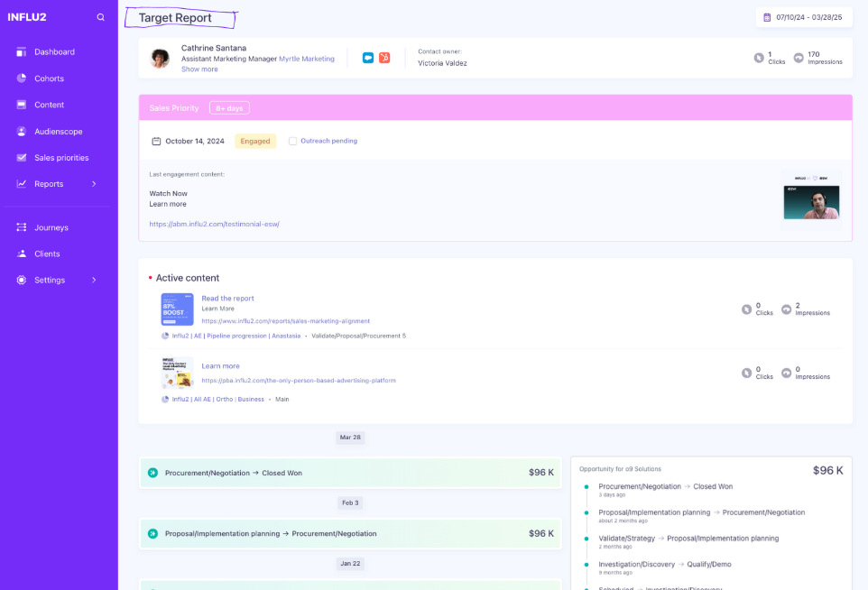The image size is (868, 590).
Task: Click the Validate/Proposal/Procurement 5 label
Action: pyautogui.click(x=359, y=336)
